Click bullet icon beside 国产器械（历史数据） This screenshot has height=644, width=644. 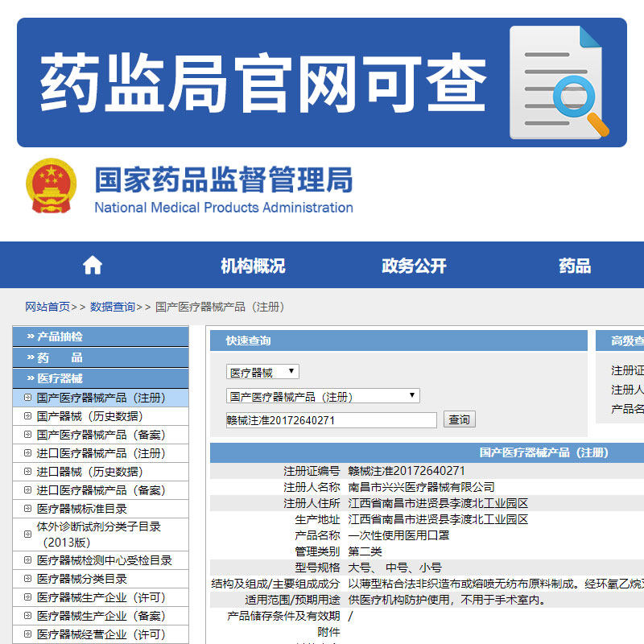(x=27, y=416)
